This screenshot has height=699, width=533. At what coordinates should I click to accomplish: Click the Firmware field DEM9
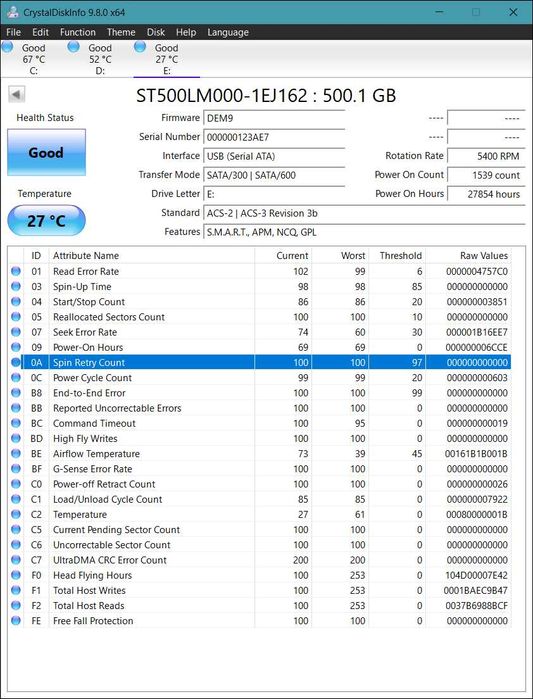pos(274,119)
